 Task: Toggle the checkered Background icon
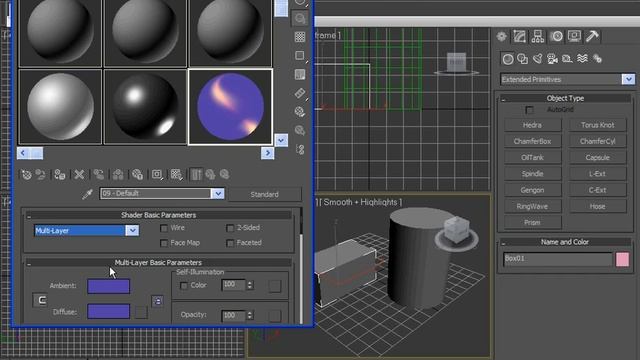[x=300, y=37]
